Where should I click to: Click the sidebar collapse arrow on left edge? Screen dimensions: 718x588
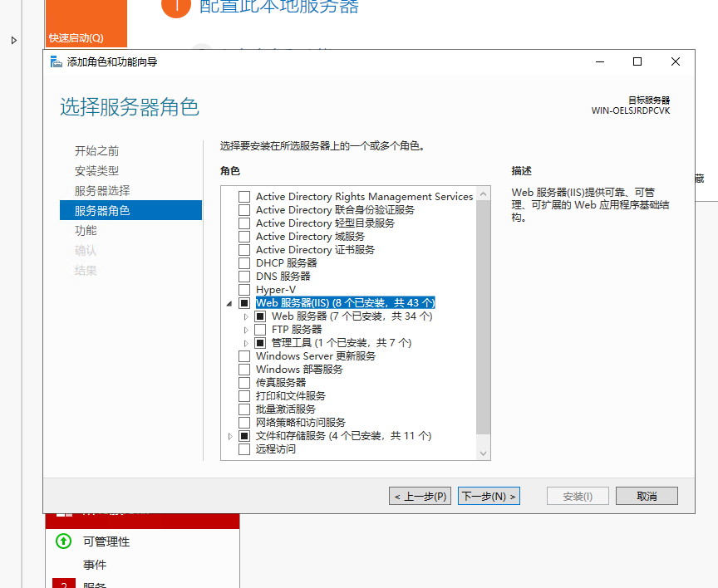pyautogui.click(x=13, y=39)
